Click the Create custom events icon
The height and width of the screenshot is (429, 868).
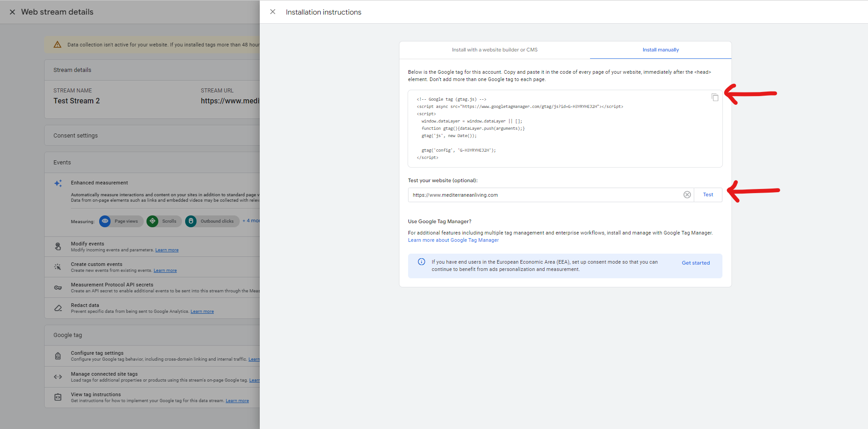click(58, 267)
